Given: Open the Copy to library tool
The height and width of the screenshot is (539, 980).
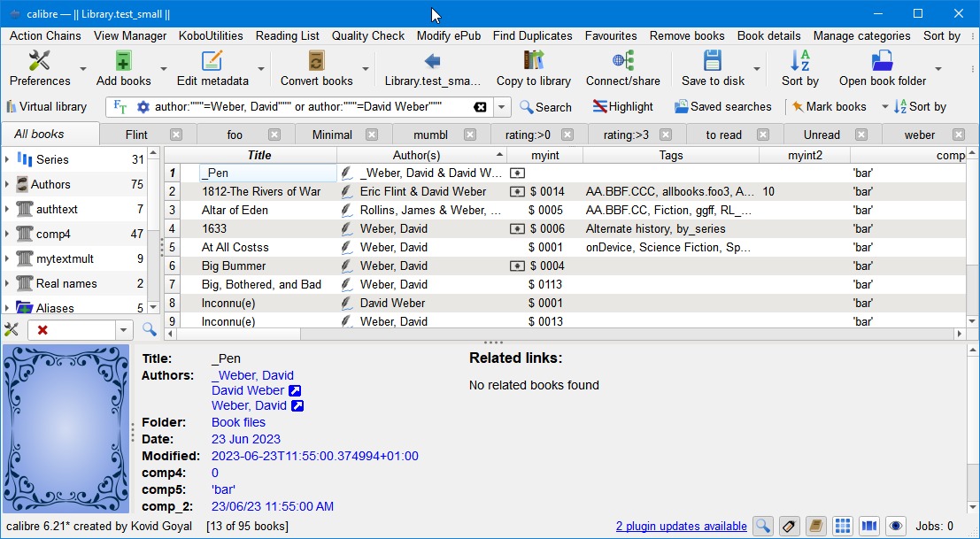Looking at the screenshot, I should click(x=533, y=68).
